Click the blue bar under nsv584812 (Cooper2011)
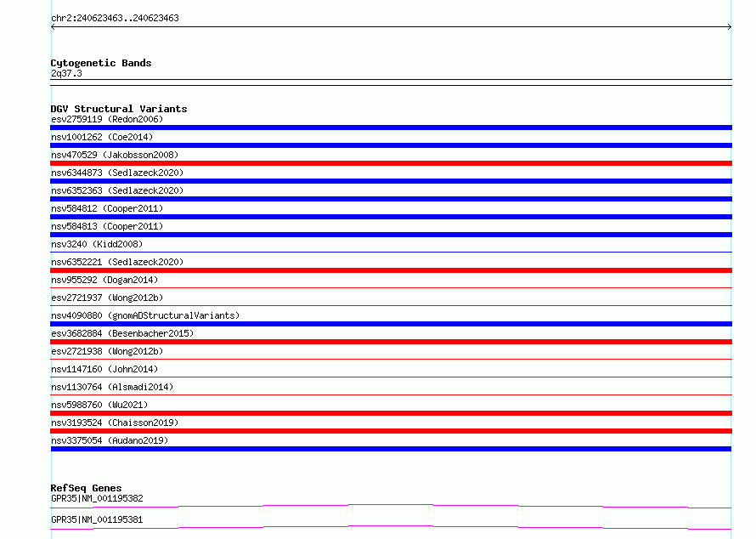This screenshot has width=756, height=539. coord(391,217)
